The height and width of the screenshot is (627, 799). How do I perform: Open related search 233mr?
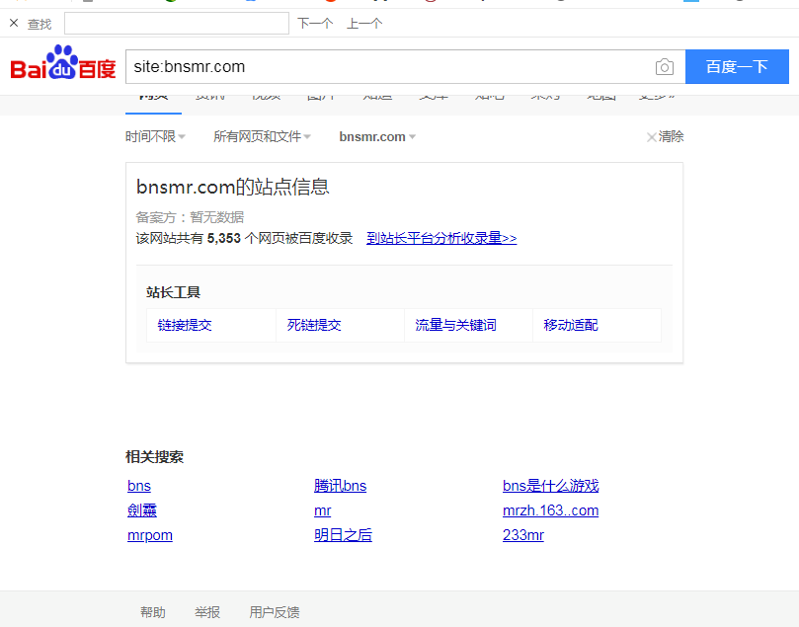(523, 535)
